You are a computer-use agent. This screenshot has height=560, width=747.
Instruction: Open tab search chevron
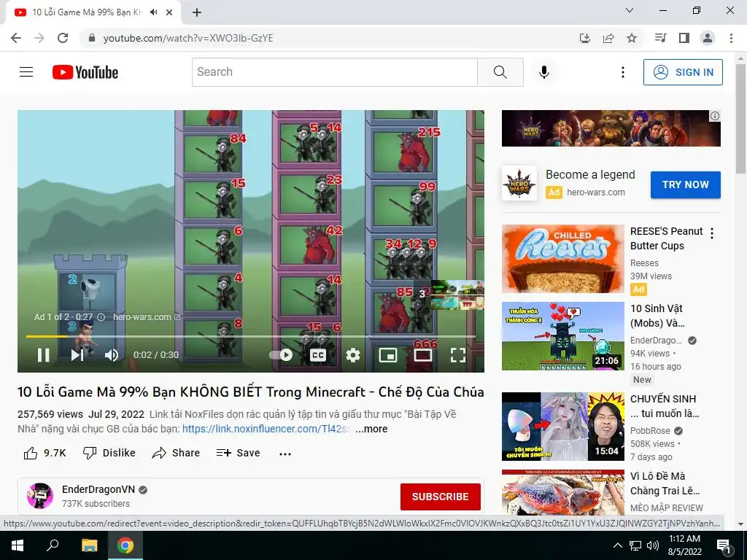click(x=630, y=10)
